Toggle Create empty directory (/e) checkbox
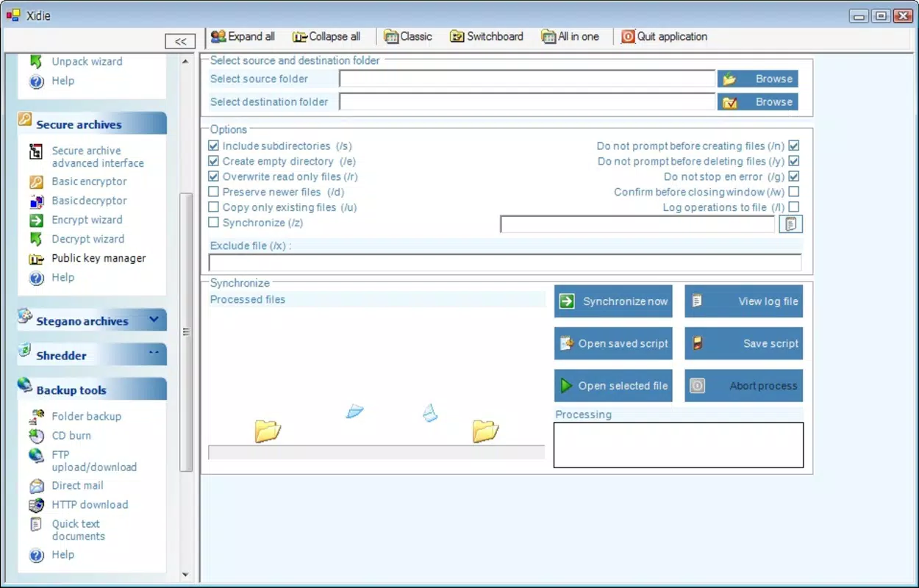Viewport: 919px width, 588px height. (x=214, y=162)
